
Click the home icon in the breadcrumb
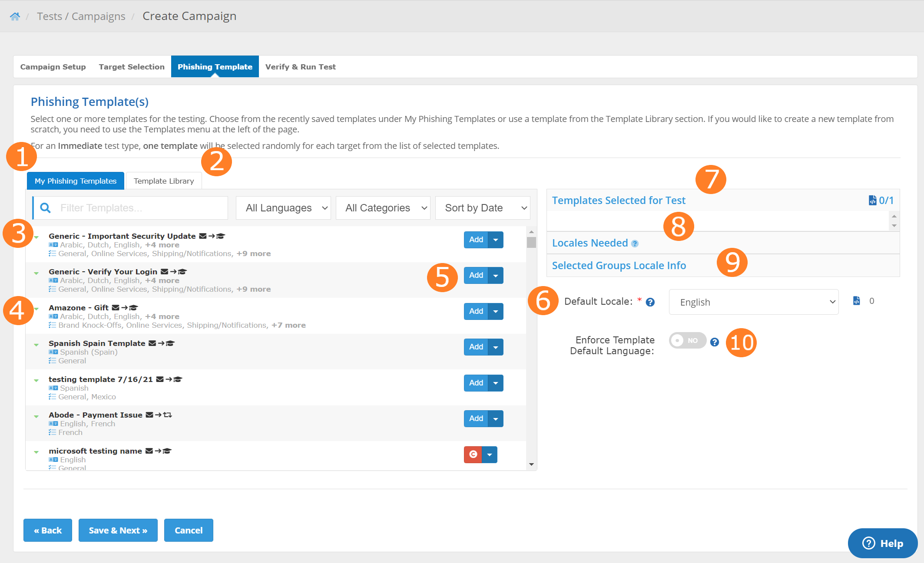click(14, 16)
